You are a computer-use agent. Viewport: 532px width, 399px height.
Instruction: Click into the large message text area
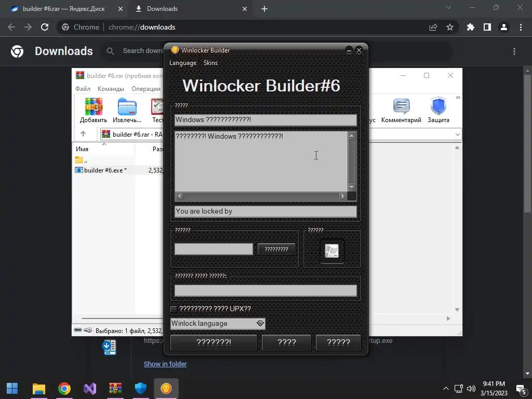coord(261,162)
